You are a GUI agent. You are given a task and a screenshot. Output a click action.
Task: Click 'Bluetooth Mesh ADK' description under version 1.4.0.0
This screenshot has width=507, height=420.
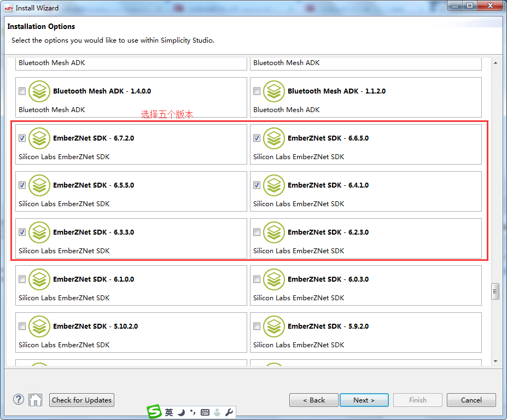(52, 110)
